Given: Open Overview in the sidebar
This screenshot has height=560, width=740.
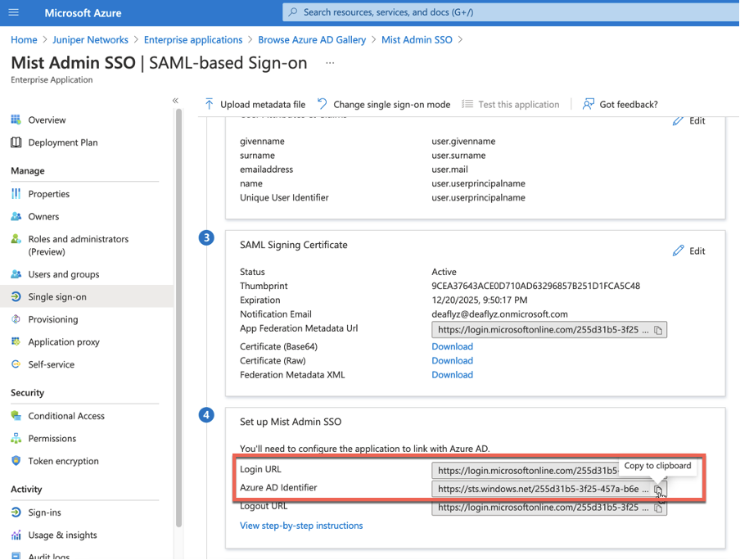Looking at the screenshot, I should 47,120.
